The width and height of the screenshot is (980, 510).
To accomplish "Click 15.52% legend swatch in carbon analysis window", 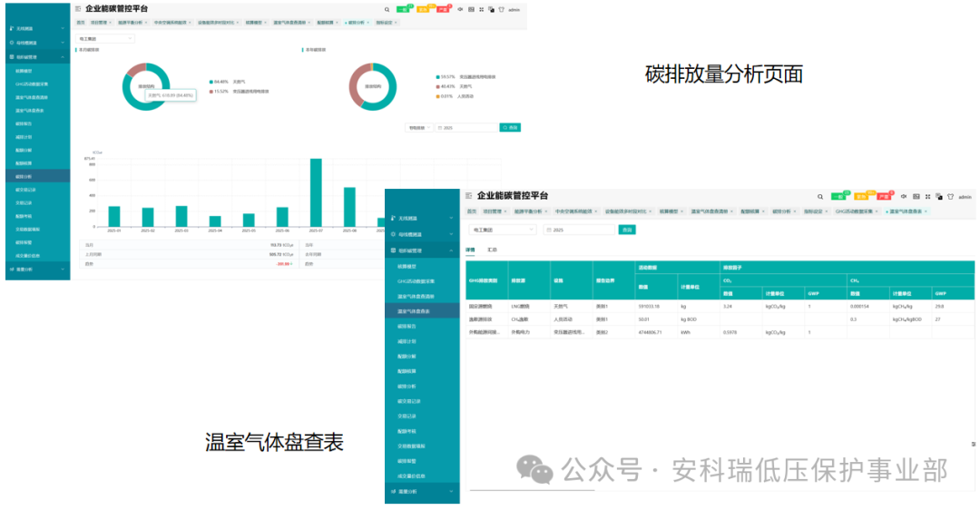I will pos(211,92).
